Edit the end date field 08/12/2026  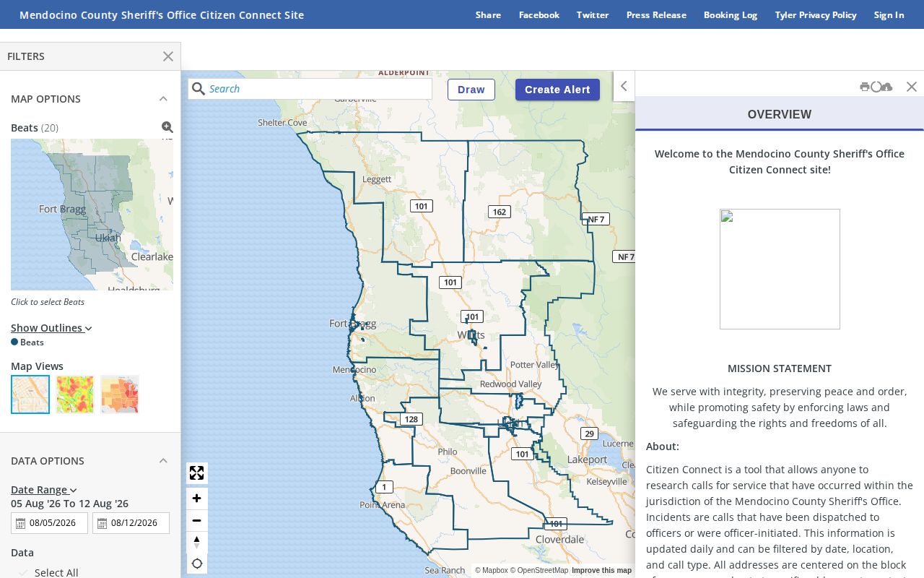(131, 523)
